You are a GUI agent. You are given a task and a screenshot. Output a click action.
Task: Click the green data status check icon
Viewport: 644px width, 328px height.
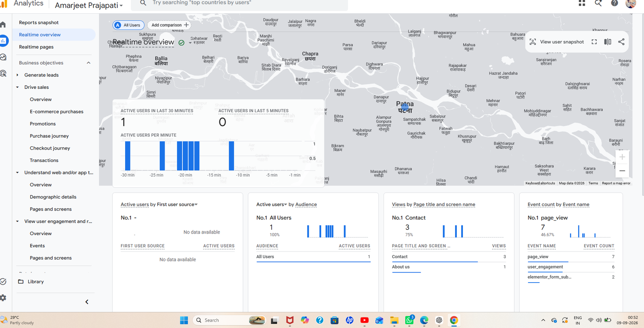pyautogui.click(x=182, y=43)
